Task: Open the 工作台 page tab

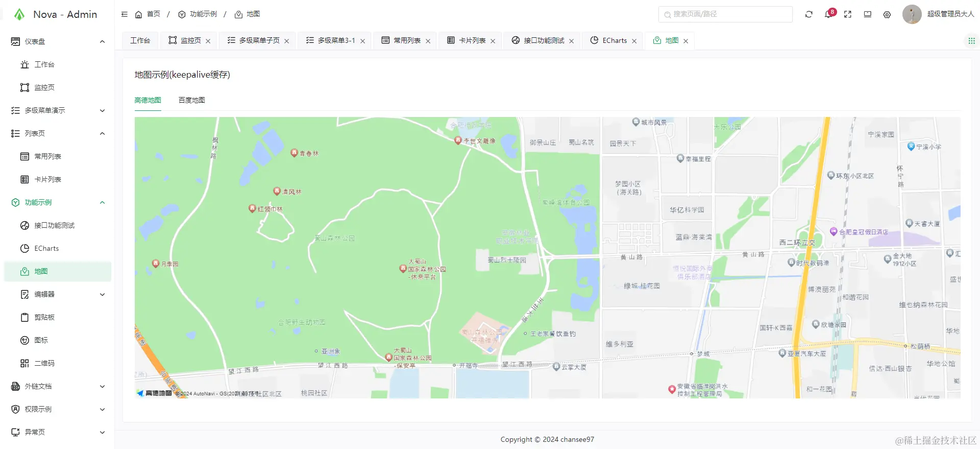Action: [x=140, y=40]
